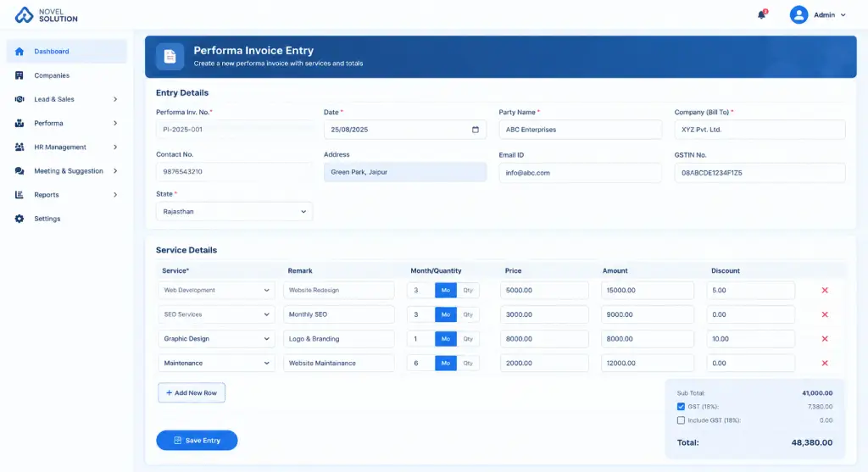Image resolution: width=868 pixels, height=472 pixels.
Task: Click the Website Redesign remark field
Action: pos(339,290)
